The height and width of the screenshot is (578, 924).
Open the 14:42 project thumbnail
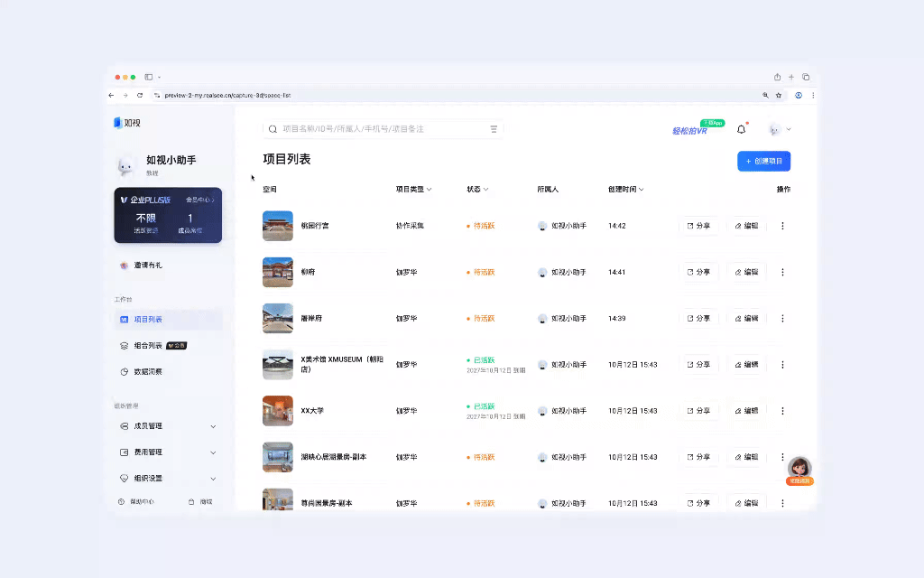(278, 226)
